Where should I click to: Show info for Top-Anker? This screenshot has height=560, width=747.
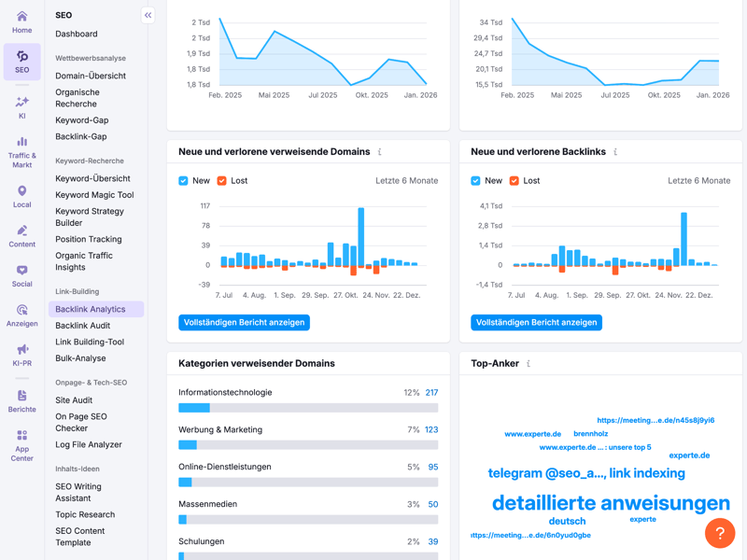(529, 364)
